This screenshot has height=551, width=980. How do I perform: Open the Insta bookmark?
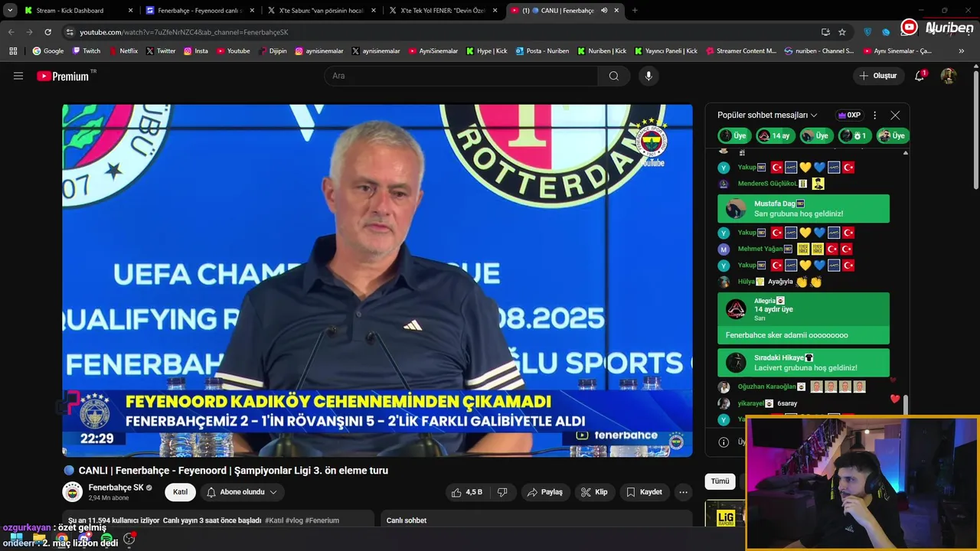(x=196, y=51)
